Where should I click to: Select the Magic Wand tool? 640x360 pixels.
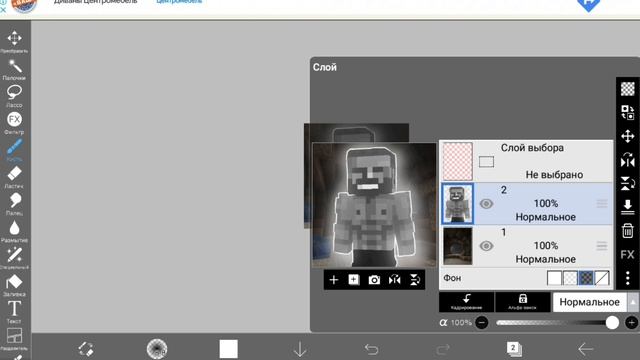[x=14, y=69]
